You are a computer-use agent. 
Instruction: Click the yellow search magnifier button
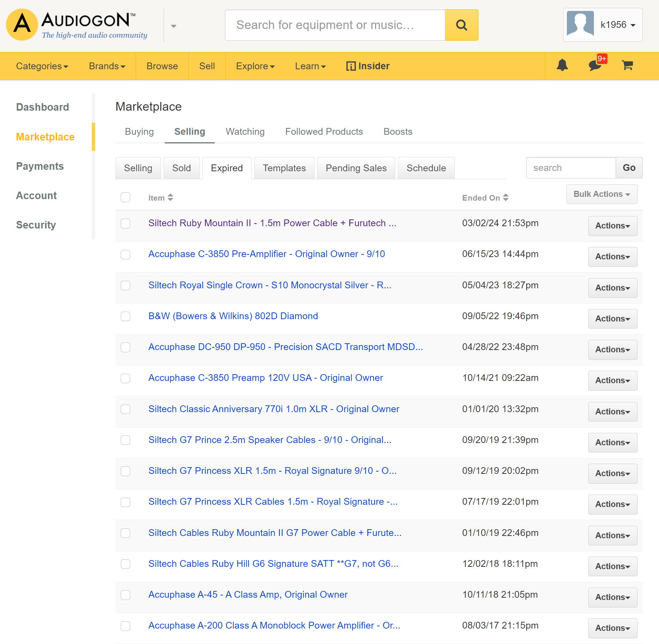(462, 25)
